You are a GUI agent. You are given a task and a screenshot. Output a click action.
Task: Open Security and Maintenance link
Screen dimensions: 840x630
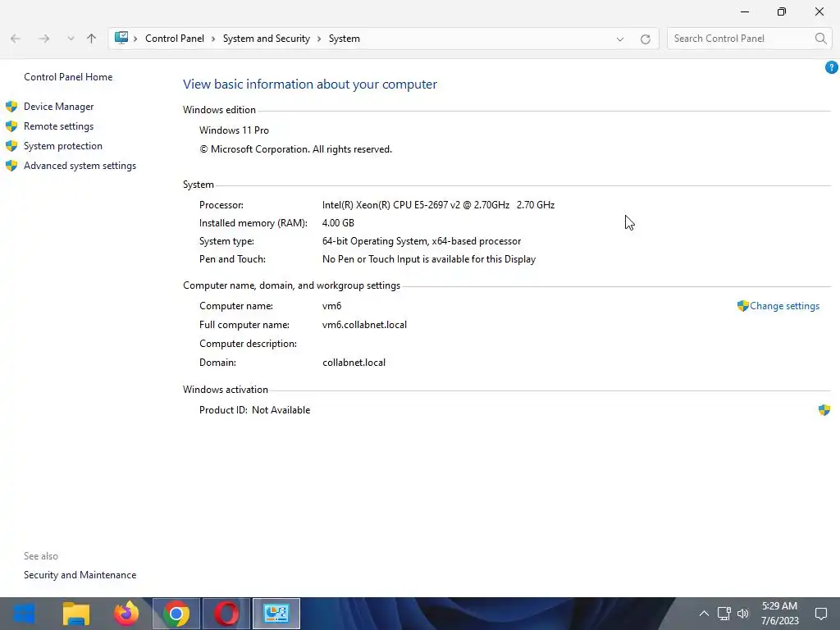(x=80, y=575)
